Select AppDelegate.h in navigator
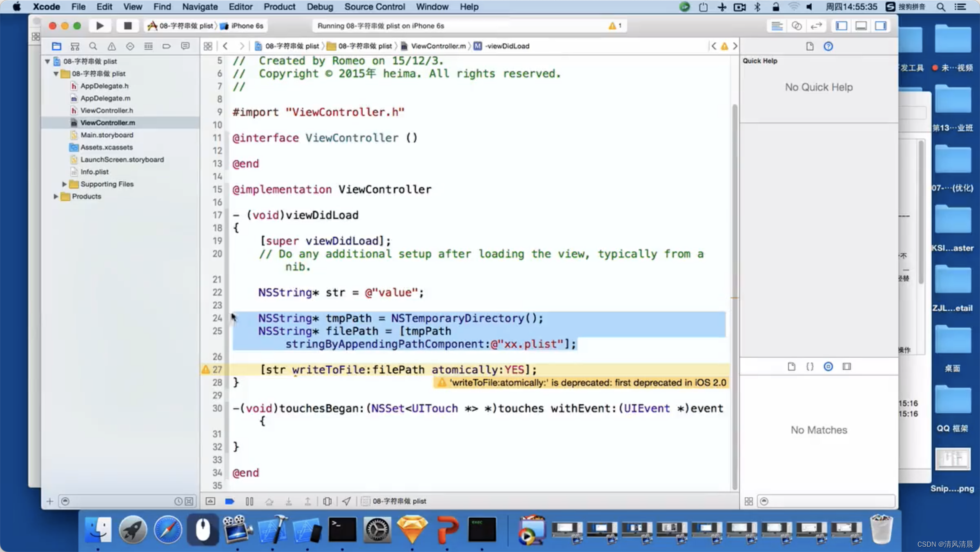The width and height of the screenshot is (980, 552). pyautogui.click(x=105, y=86)
